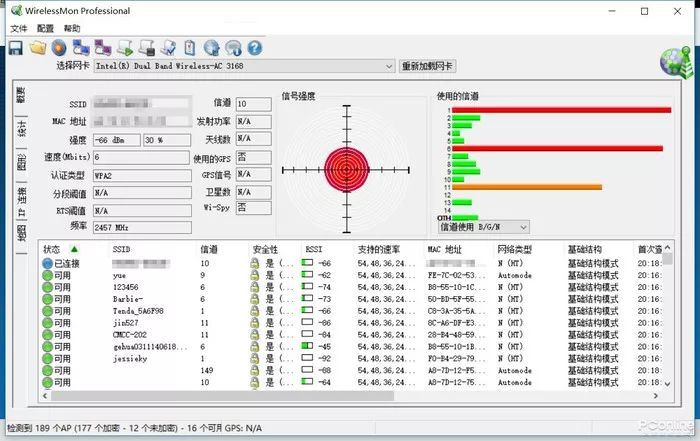Click the padlock icon in the CMCC-202 row
Image resolution: width=700 pixels, height=441 pixels.
tap(255, 335)
